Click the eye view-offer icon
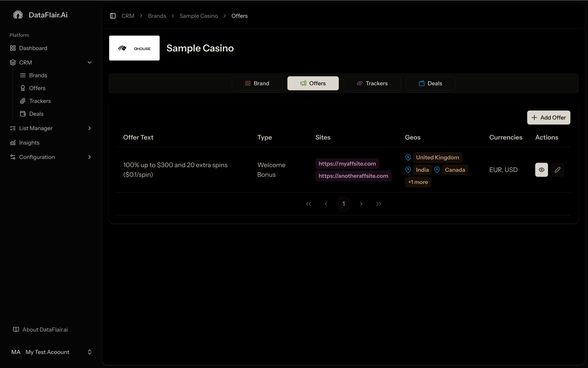Screen dimensions: 588x368 (541, 170)
